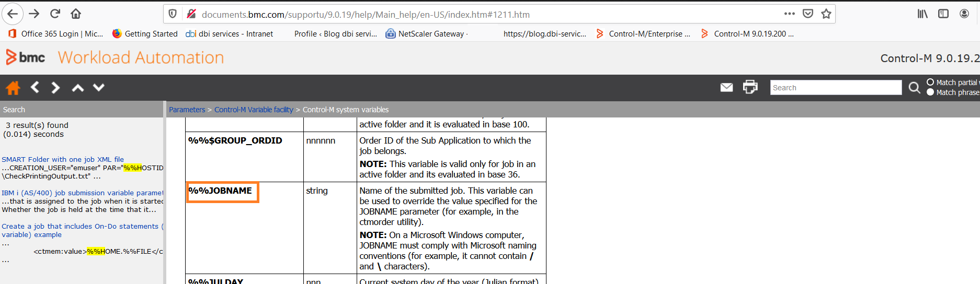980x284 pixels.
Task: Toggle browser sidebar icon
Action: (943, 14)
